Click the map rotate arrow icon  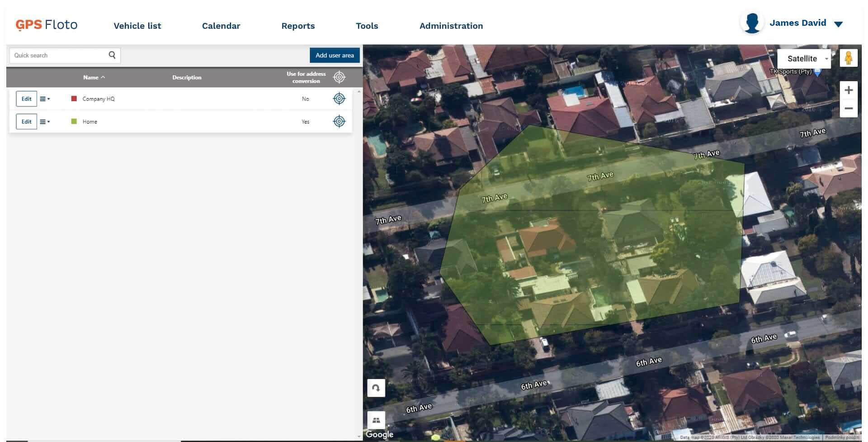(376, 388)
